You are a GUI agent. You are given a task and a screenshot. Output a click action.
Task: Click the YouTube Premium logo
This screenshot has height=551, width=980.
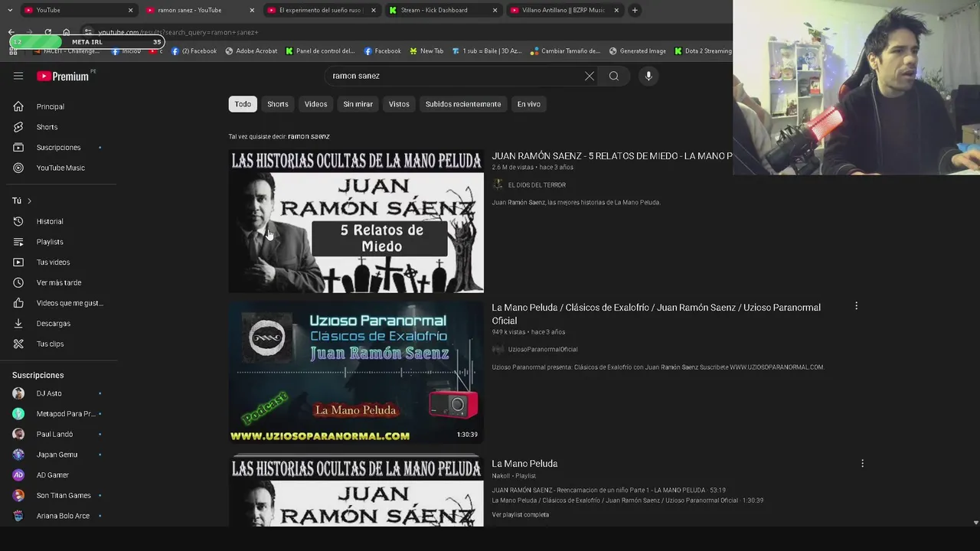63,76
